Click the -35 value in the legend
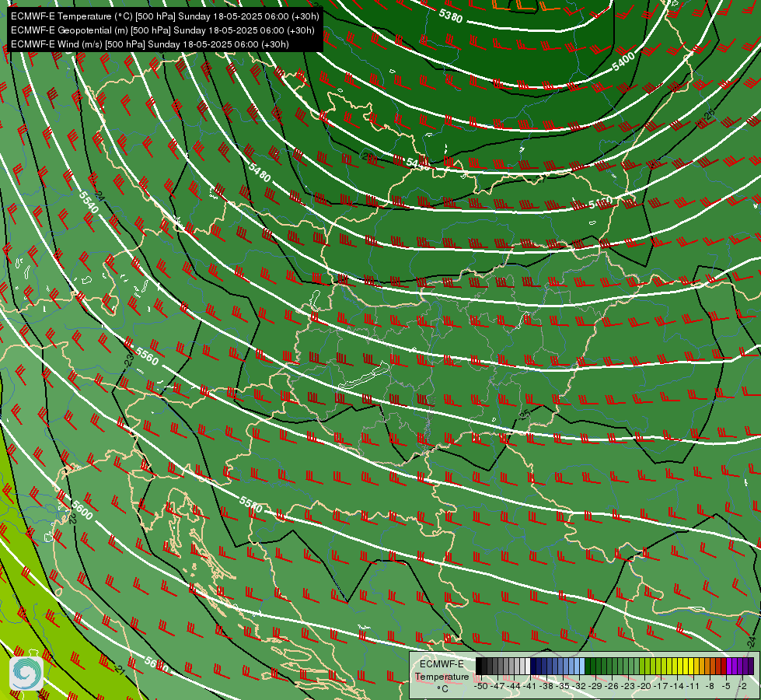761x700 pixels. (563, 687)
